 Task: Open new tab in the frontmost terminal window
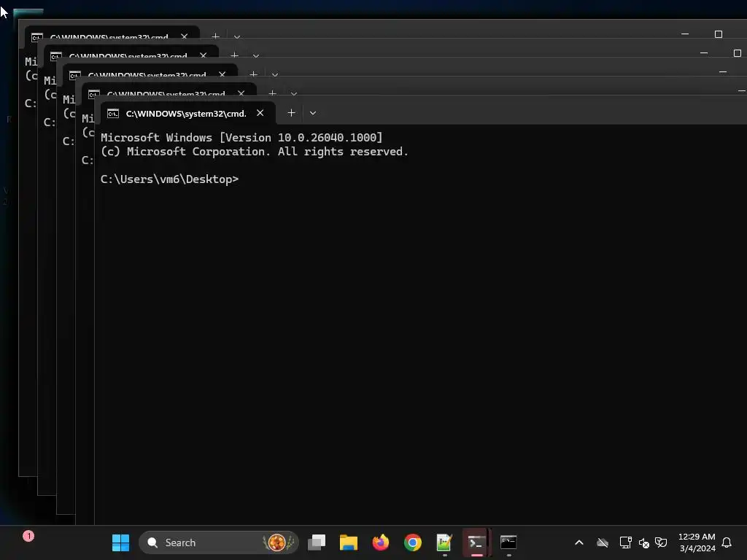click(x=291, y=113)
